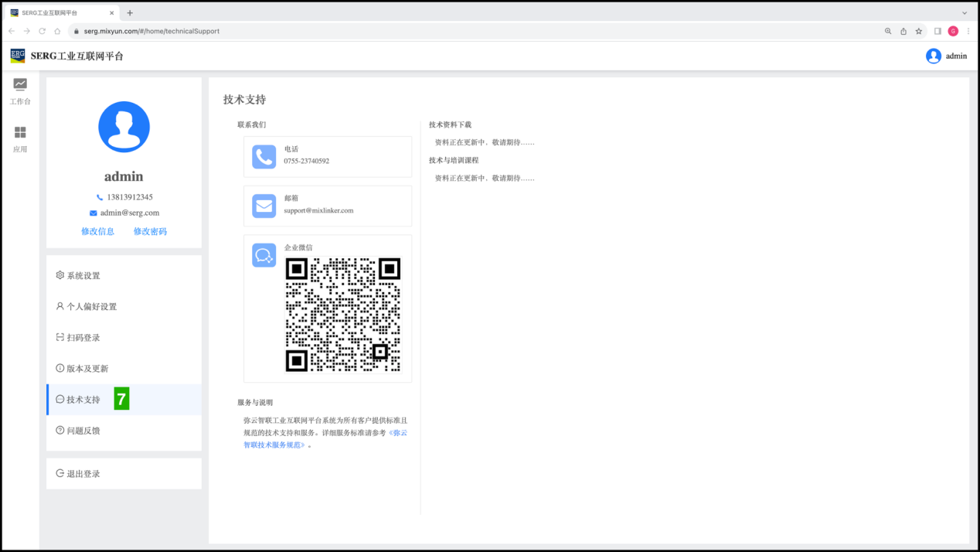The height and width of the screenshot is (552, 980).
Task: Click the blue phone contact icon
Action: (x=264, y=157)
